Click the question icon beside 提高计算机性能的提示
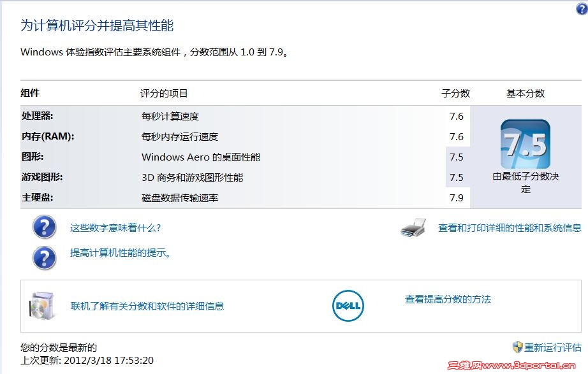This screenshot has height=374, width=588. tap(44, 257)
